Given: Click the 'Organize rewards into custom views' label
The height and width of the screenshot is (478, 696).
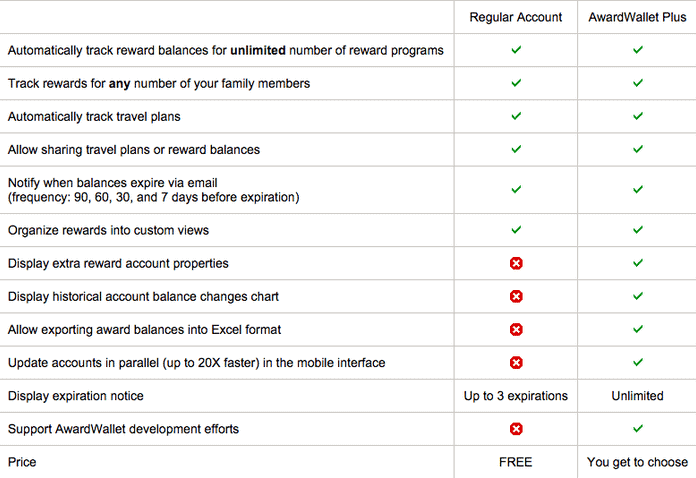Looking at the screenshot, I should point(108,230).
